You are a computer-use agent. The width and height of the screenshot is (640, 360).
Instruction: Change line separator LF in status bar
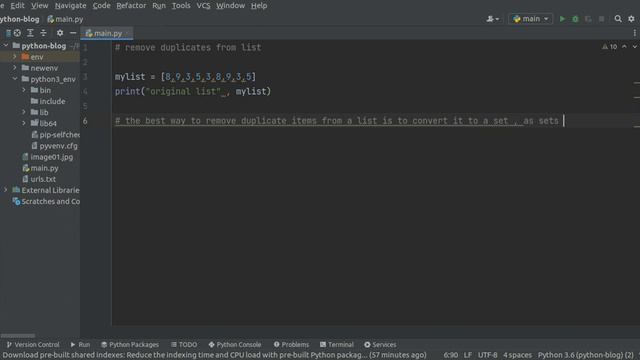[468, 355]
